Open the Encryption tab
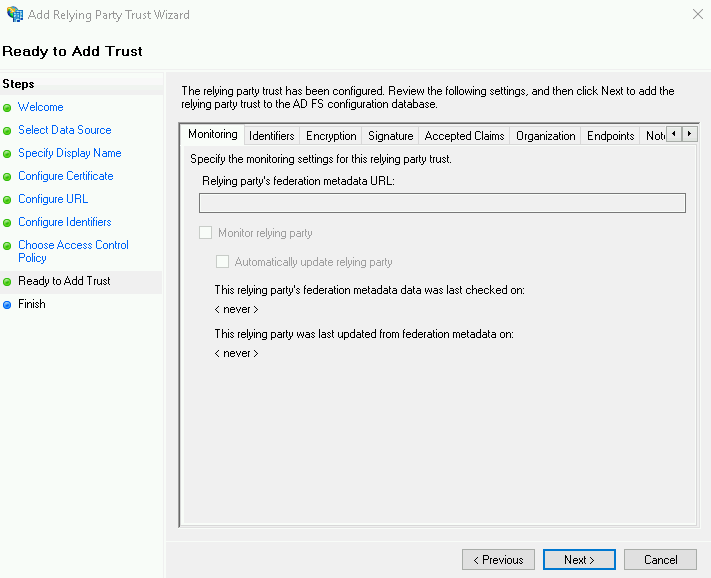The image size is (711, 578). [x=331, y=136]
